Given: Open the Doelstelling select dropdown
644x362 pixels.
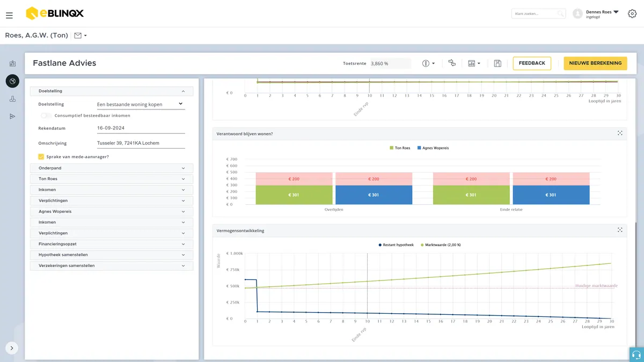Looking at the screenshot, I should (141, 104).
